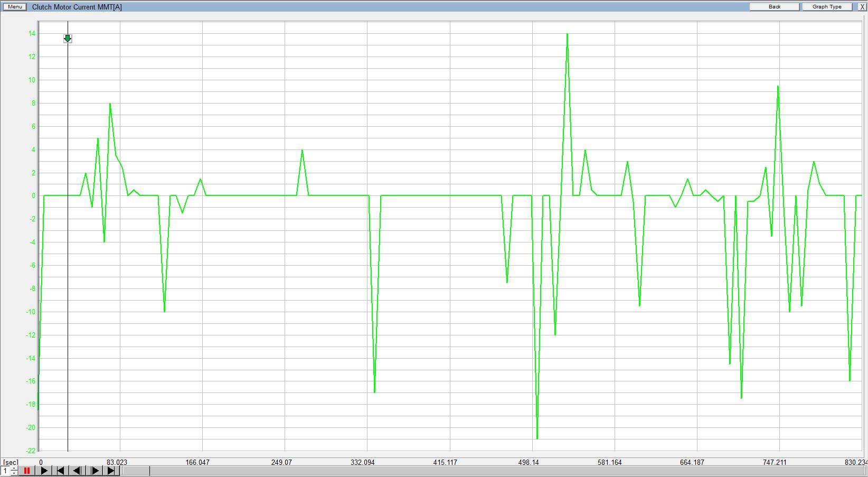
Task: Close the graph with X button
Action: click(x=862, y=7)
